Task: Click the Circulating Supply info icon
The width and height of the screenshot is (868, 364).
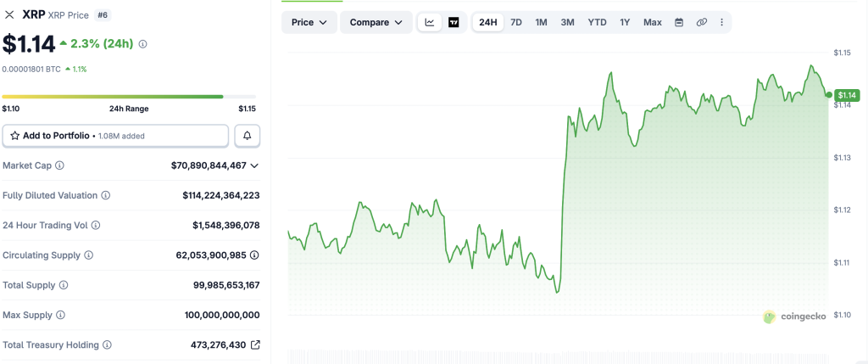Action: 88,255
